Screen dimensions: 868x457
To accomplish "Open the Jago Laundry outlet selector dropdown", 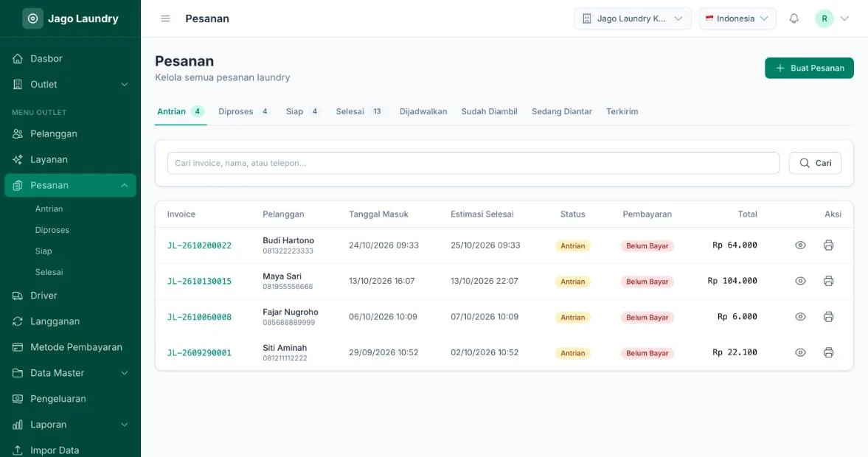I will [632, 18].
